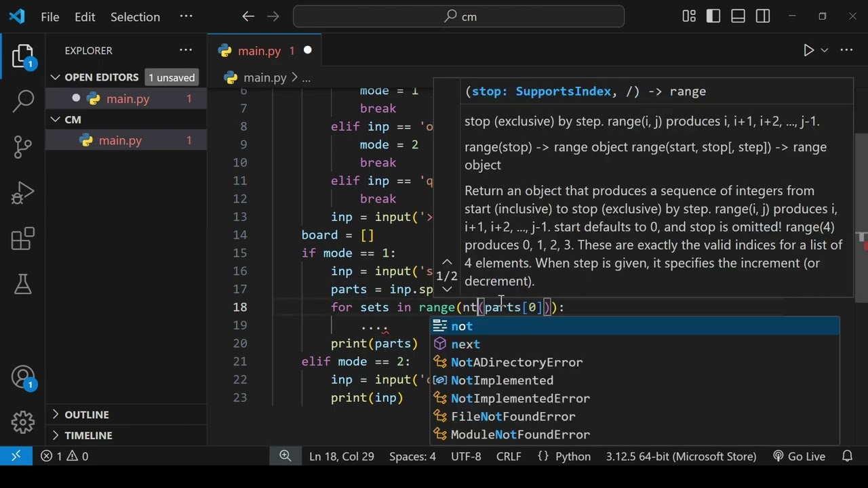Image resolution: width=868 pixels, height=488 pixels.
Task: Open the Run and Debug view
Action: [23, 192]
